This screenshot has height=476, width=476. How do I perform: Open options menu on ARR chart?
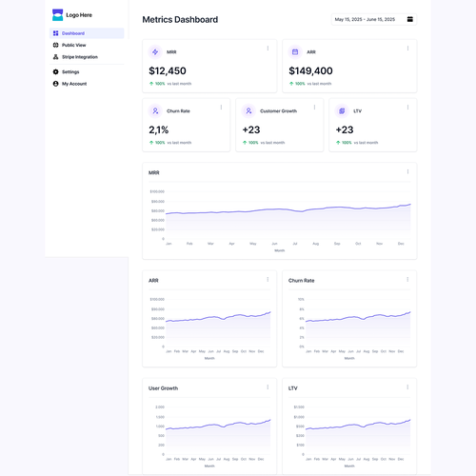[268, 279]
